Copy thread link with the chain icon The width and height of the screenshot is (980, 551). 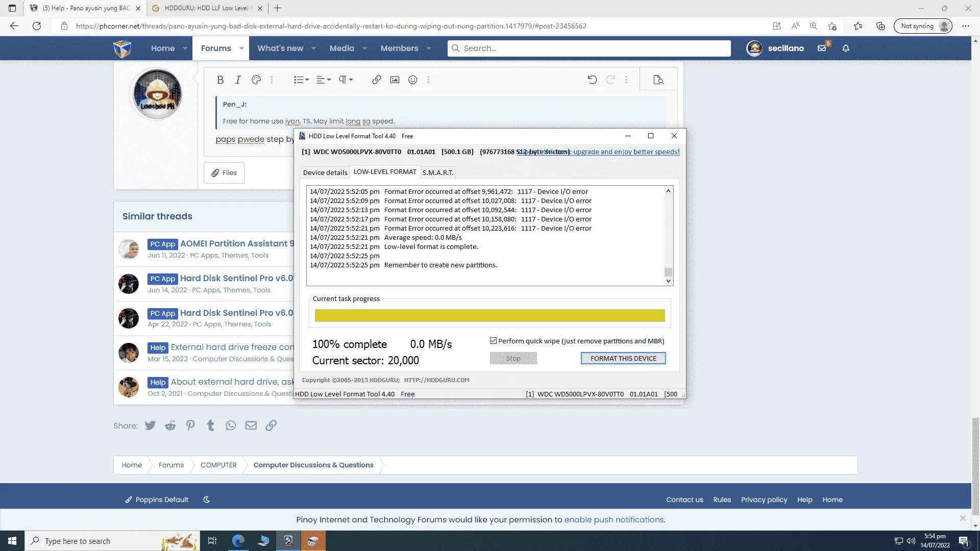pyautogui.click(x=271, y=425)
